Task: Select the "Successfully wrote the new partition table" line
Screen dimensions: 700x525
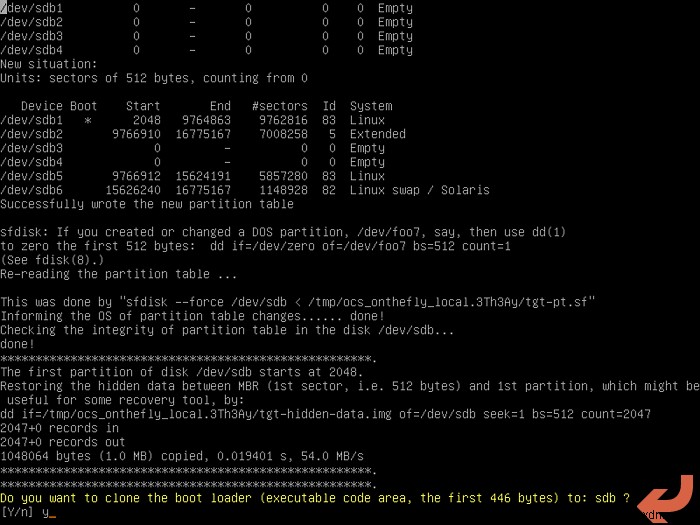Action: pos(147,204)
